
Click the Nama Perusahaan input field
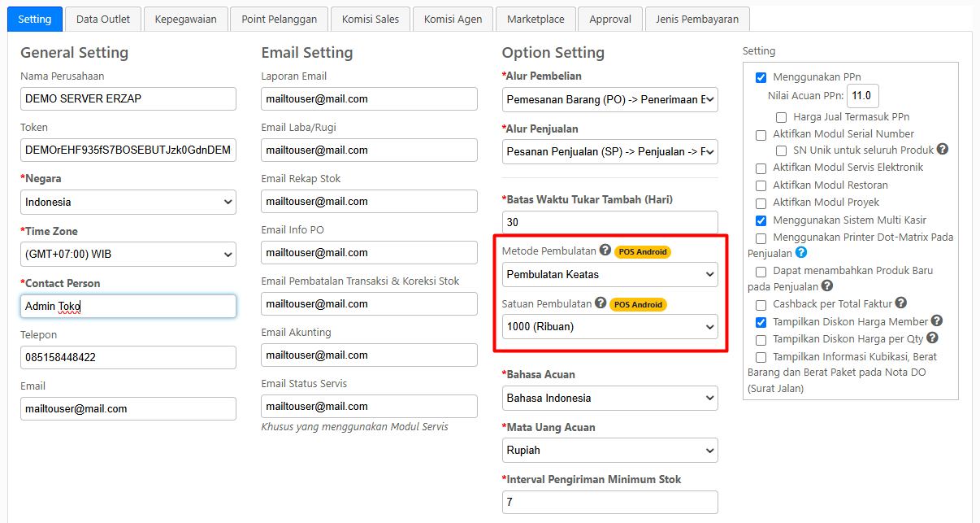[x=128, y=99]
